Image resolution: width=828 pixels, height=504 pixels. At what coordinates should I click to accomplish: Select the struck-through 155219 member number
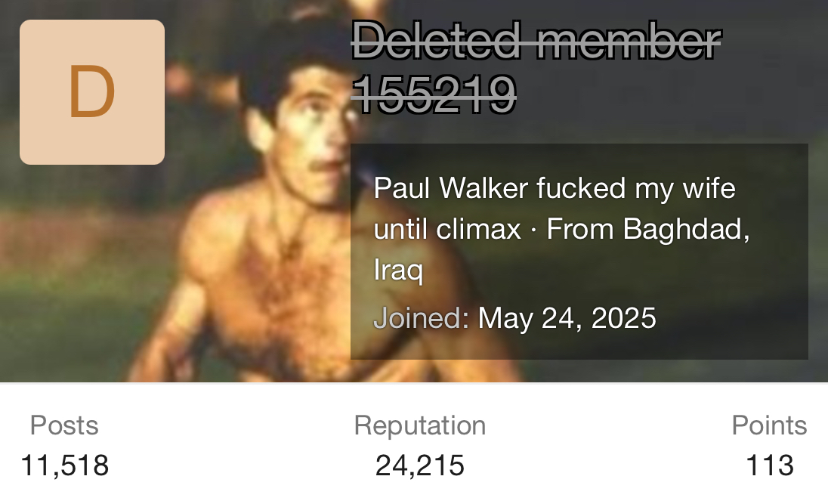tap(434, 94)
